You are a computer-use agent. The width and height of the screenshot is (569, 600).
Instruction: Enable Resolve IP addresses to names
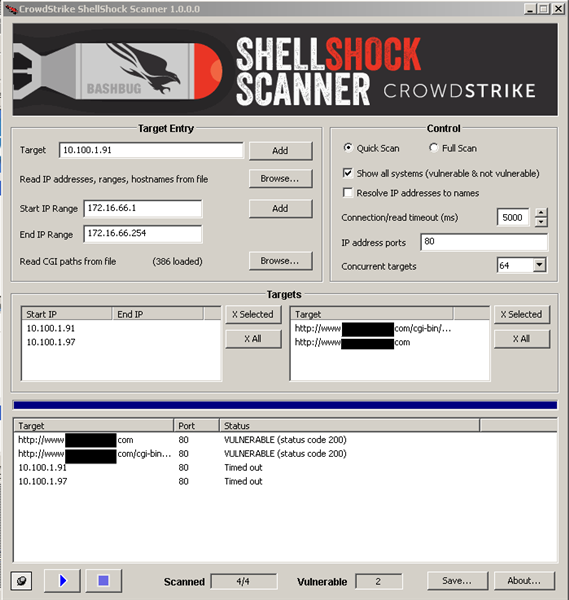347,193
